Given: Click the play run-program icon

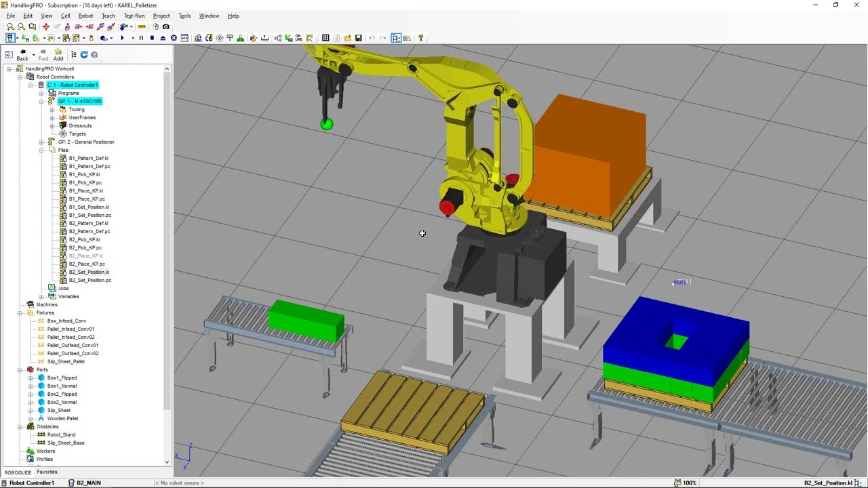Looking at the screenshot, I should pos(122,38).
